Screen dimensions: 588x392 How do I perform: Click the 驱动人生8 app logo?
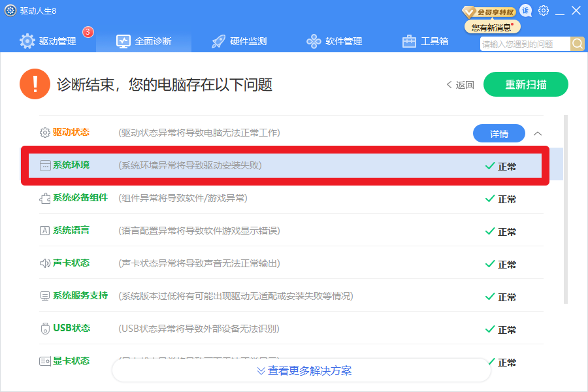pos(10,10)
